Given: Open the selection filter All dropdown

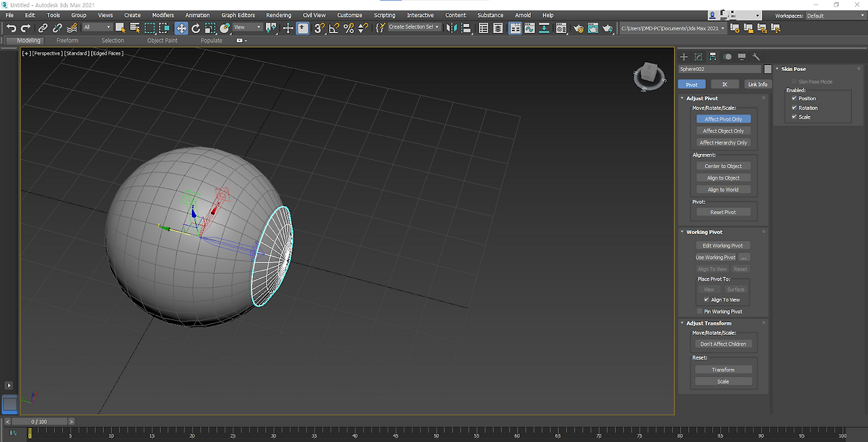Looking at the screenshot, I should coord(98,27).
